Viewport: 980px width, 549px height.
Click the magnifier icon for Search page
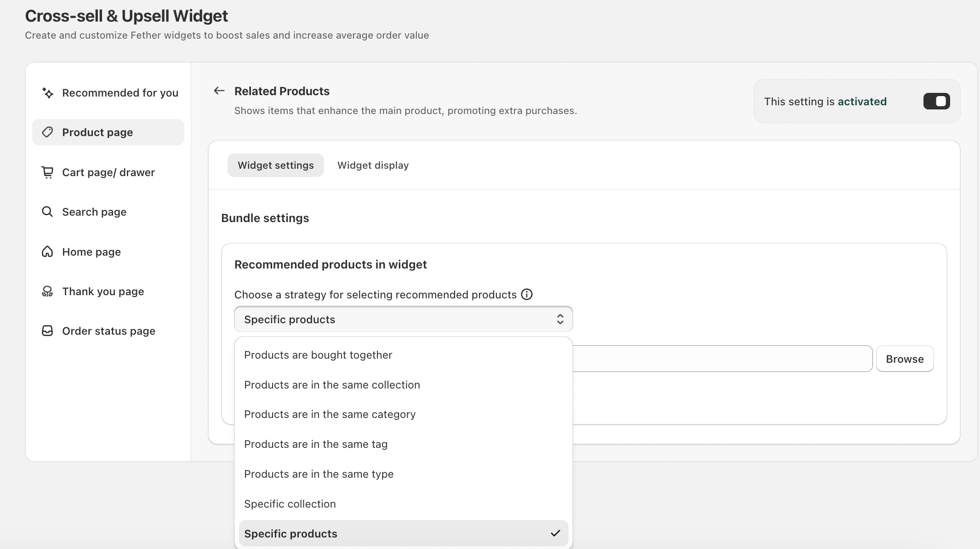pyautogui.click(x=47, y=212)
